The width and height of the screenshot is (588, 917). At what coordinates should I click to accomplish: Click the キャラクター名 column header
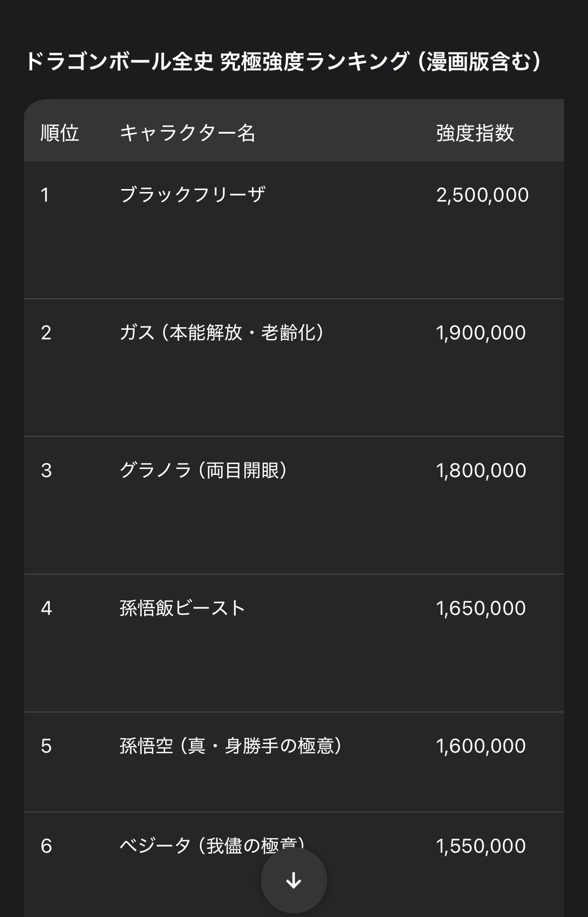tap(187, 133)
